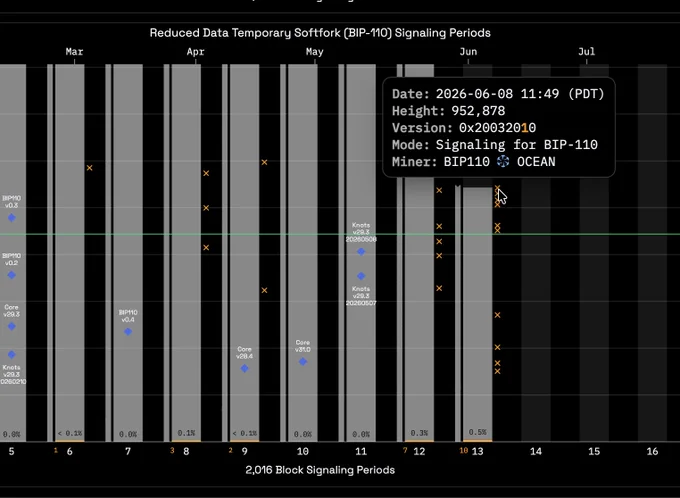The width and height of the screenshot is (680, 498).
Task: Click the period 9 axis label
Action: pos(245,452)
